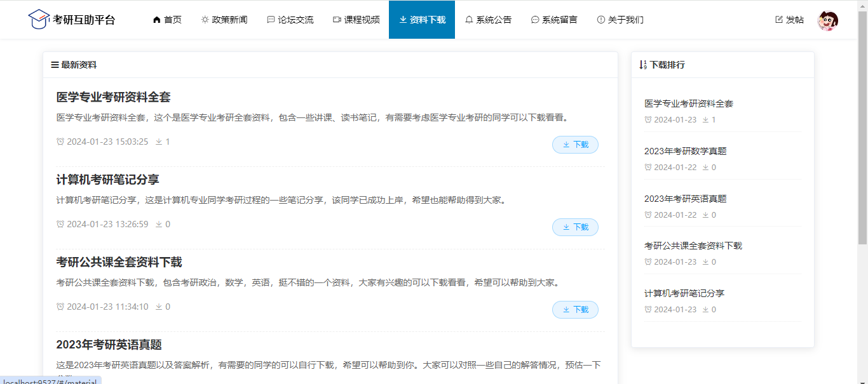Click the sun icon in 政策新闻 tab
The height and width of the screenshot is (384, 868).
pyautogui.click(x=205, y=20)
